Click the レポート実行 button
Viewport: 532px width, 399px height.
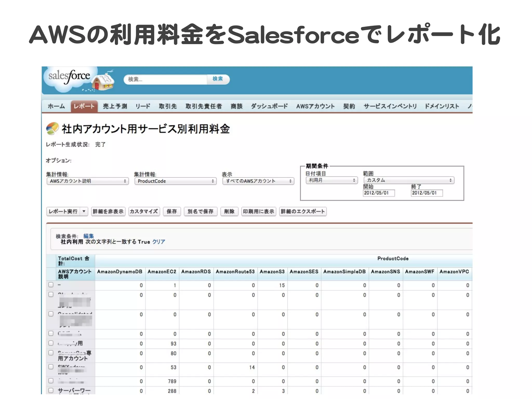coord(63,211)
